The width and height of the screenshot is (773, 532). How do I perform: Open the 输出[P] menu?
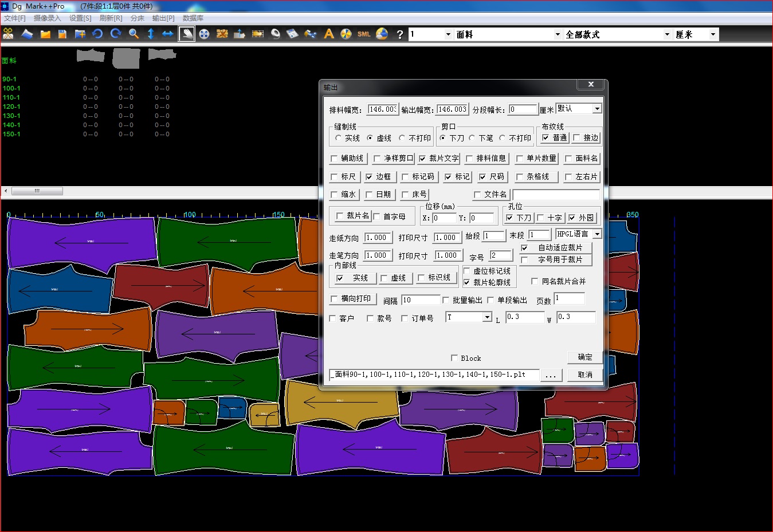coord(163,18)
